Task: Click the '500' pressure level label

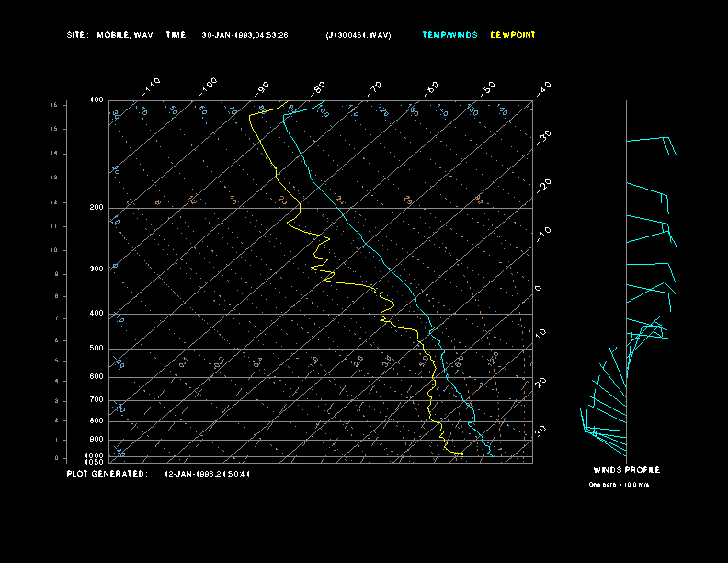Action: pyautogui.click(x=97, y=348)
